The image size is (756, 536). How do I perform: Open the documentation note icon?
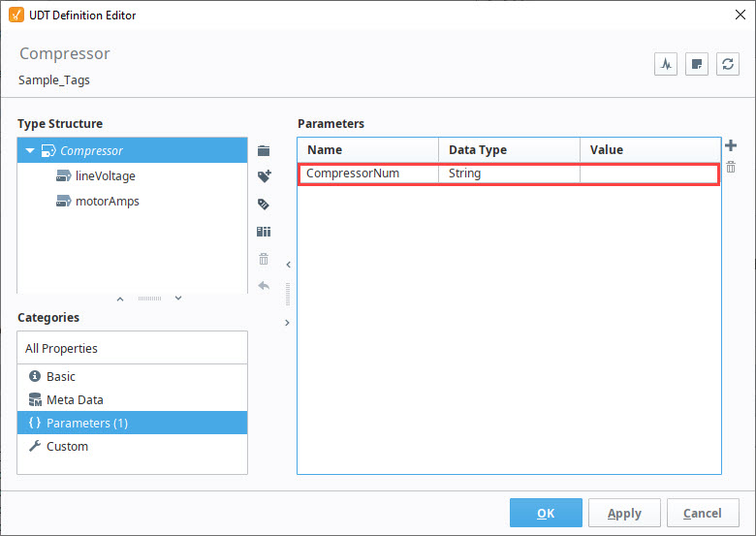click(697, 64)
